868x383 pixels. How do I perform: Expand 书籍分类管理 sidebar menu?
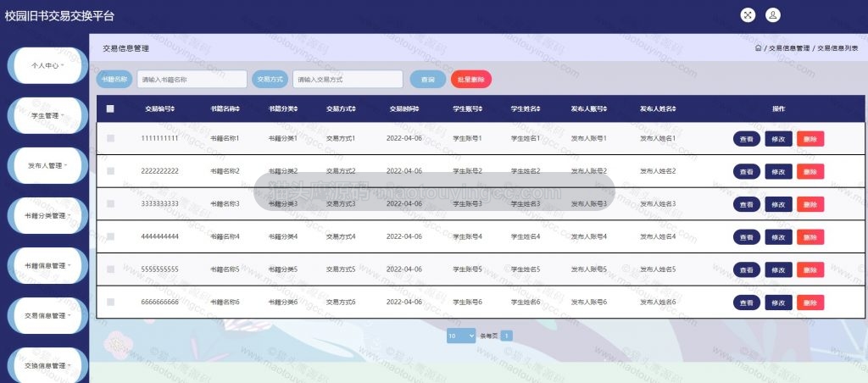pyautogui.click(x=47, y=215)
